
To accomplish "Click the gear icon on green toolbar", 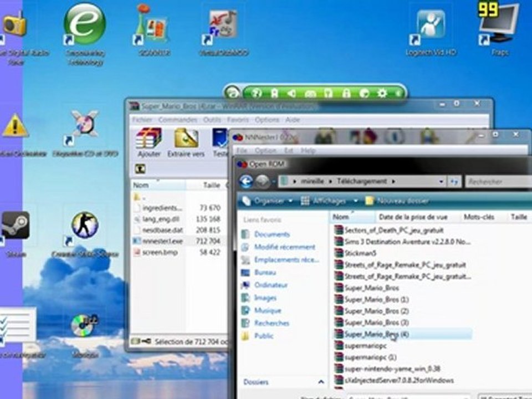I will click(x=381, y=93).
